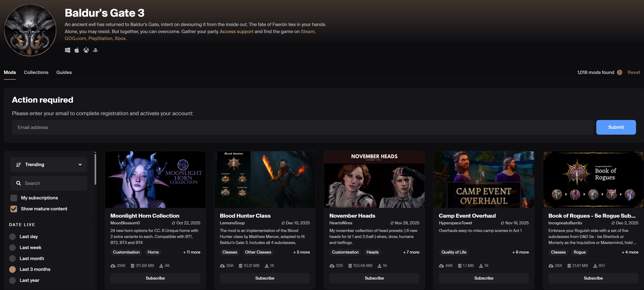Open the Trending sort dropdown

click(49, 165)
